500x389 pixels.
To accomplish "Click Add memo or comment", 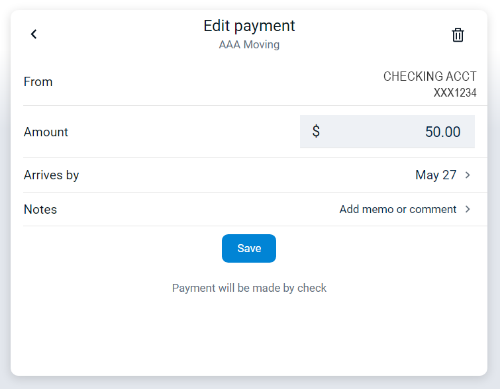I will 398,209.
